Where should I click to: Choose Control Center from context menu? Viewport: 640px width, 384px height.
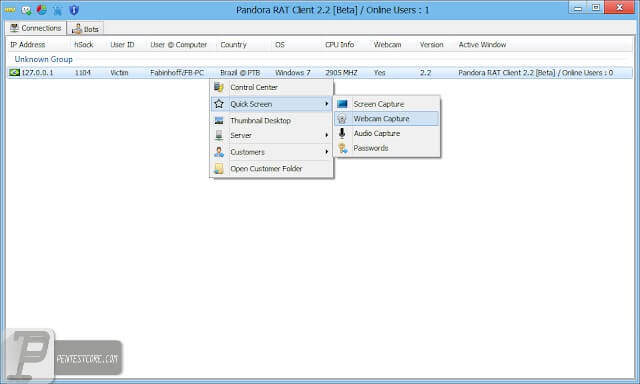pyautogui.click(x=272, y=87)
